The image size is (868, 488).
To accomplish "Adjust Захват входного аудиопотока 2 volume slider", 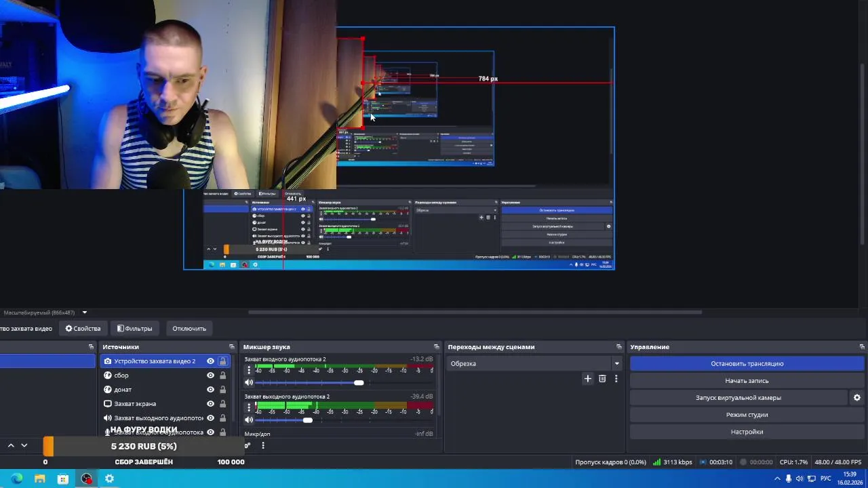I will coord(344,383).
